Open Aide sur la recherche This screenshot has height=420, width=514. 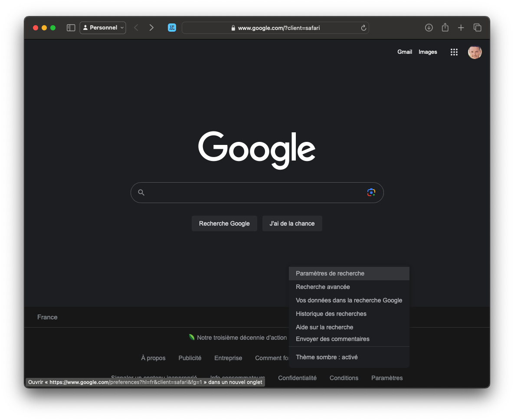pyautogui.click(x=349, y=327)
